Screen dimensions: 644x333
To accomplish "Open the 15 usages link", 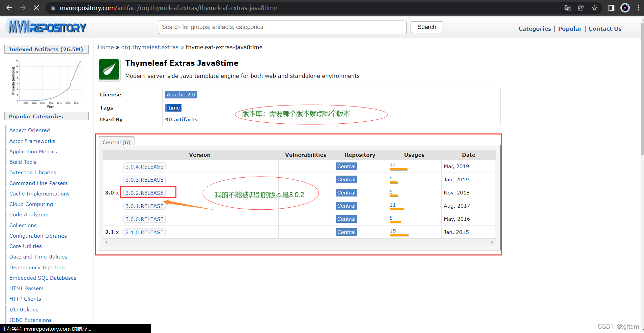I will (393, 231).
